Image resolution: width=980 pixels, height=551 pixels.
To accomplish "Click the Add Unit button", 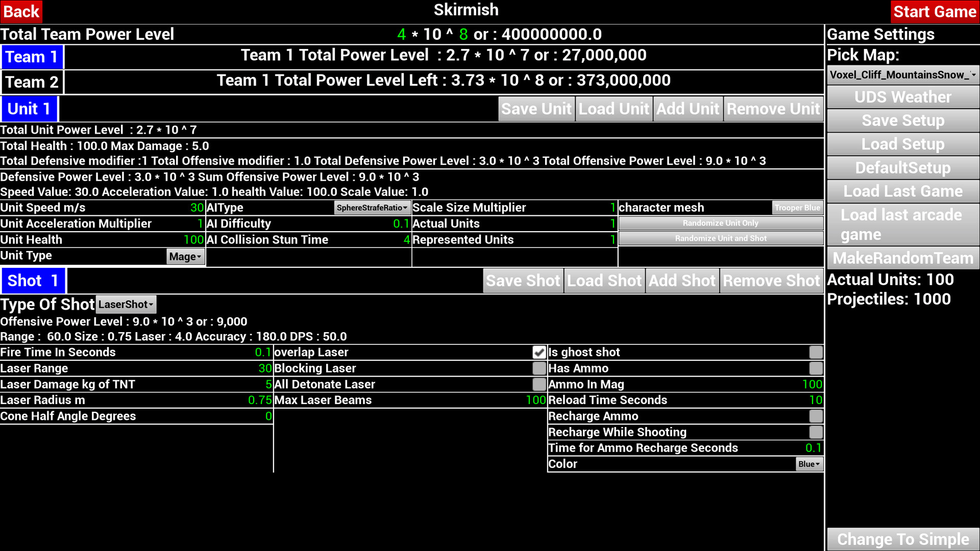I will (687, 109).
